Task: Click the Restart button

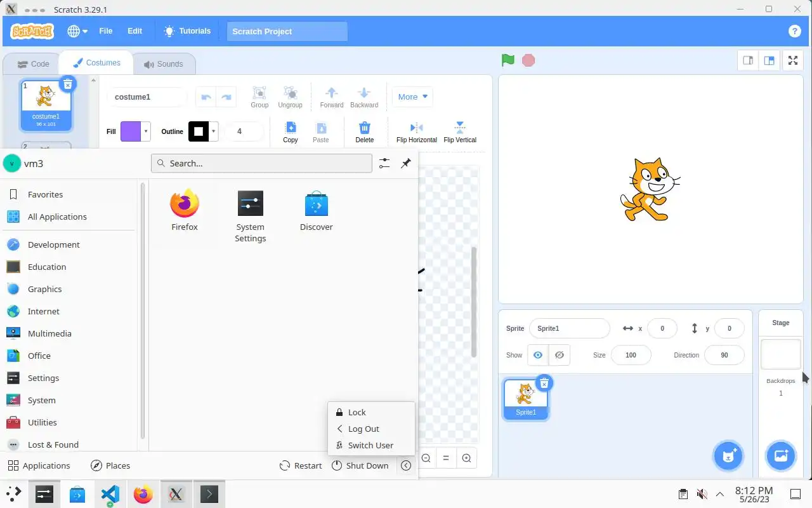Action: (301, 465)
